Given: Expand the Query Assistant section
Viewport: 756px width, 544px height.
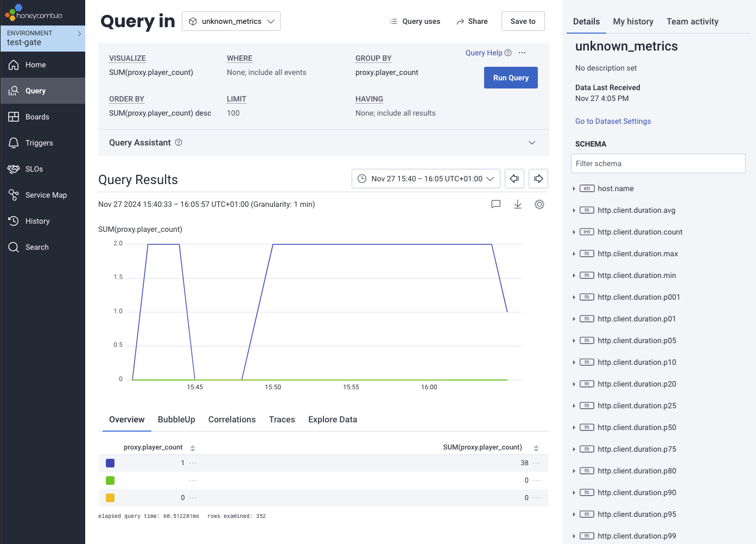Looking at the screenshot, I should point(532,142).
